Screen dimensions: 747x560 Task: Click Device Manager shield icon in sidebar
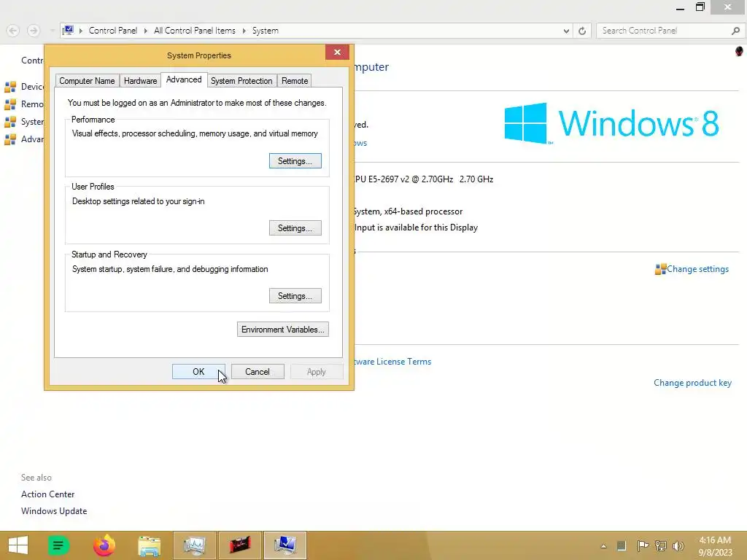click(x=10, y=87)
